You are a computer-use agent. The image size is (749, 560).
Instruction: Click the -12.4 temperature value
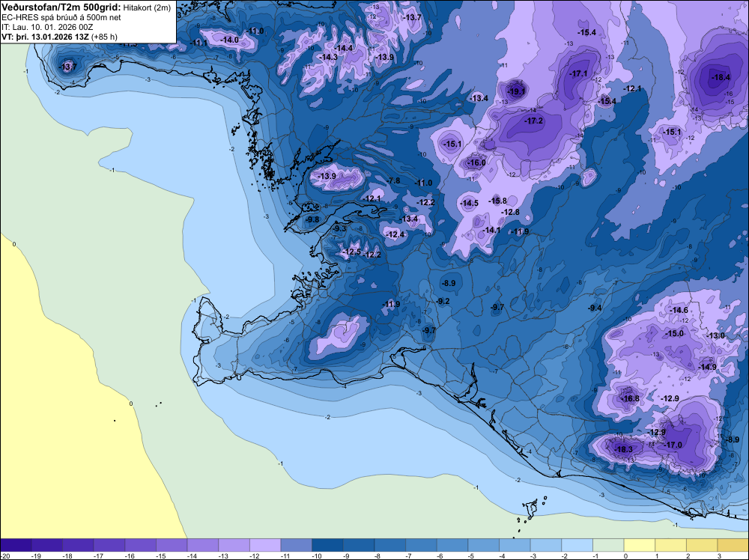pos(395,234)
